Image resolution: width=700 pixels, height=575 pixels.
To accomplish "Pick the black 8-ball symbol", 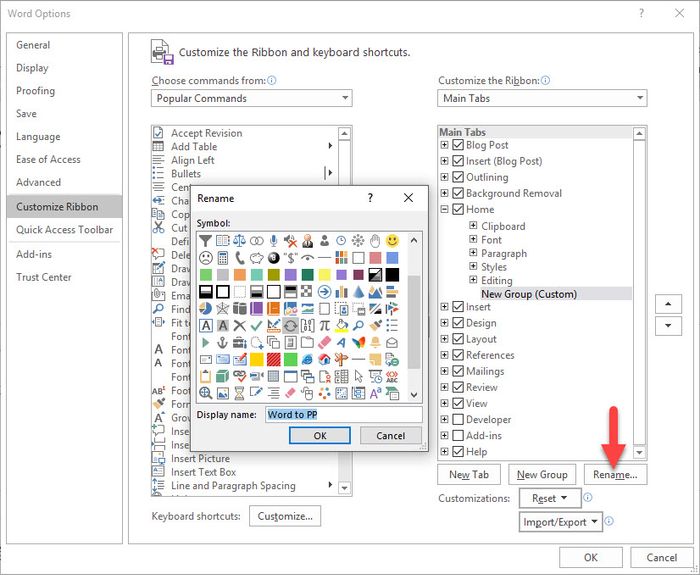I will click(273, 258).
